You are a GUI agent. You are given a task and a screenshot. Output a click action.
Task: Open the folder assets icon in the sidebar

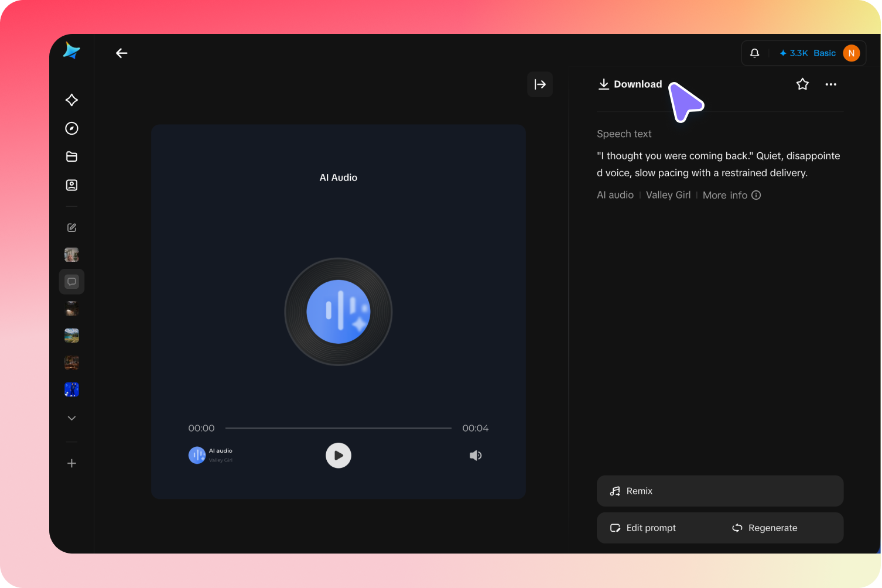(x=71, y=156)
